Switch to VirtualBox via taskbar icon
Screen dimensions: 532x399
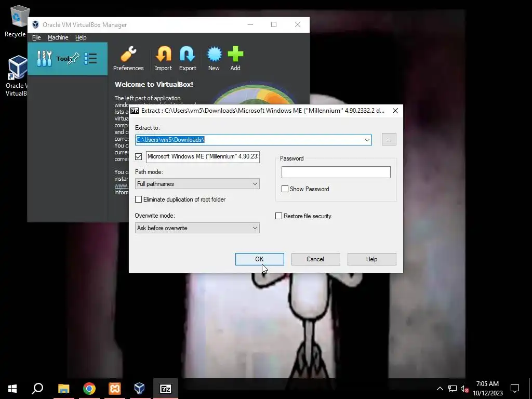tap(139, 389)
